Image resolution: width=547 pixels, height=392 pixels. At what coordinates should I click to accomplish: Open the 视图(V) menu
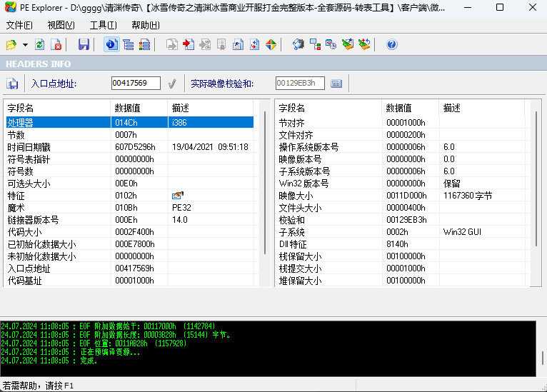(61, 26)
